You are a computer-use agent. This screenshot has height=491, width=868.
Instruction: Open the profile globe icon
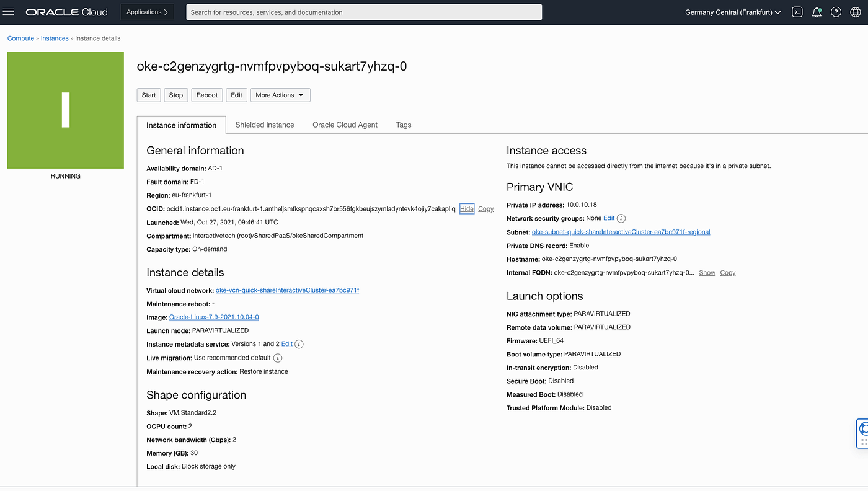(855, 12)
